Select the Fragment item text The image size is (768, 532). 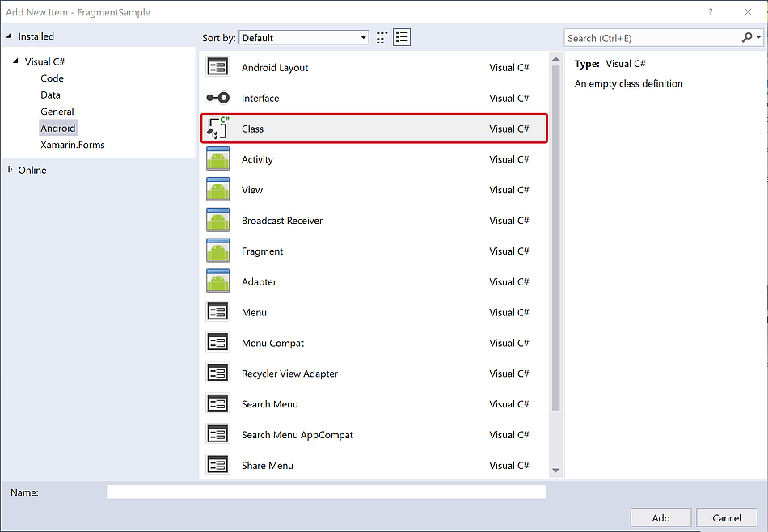262,251
